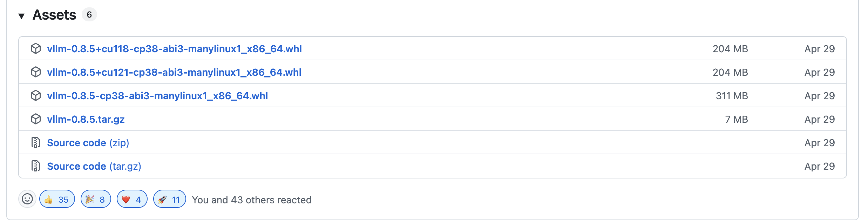Click the package icon beside vllm-0.8.5.tar.gz
The width and height of the screenshot is (868, 223).
[x=35, y=119]
